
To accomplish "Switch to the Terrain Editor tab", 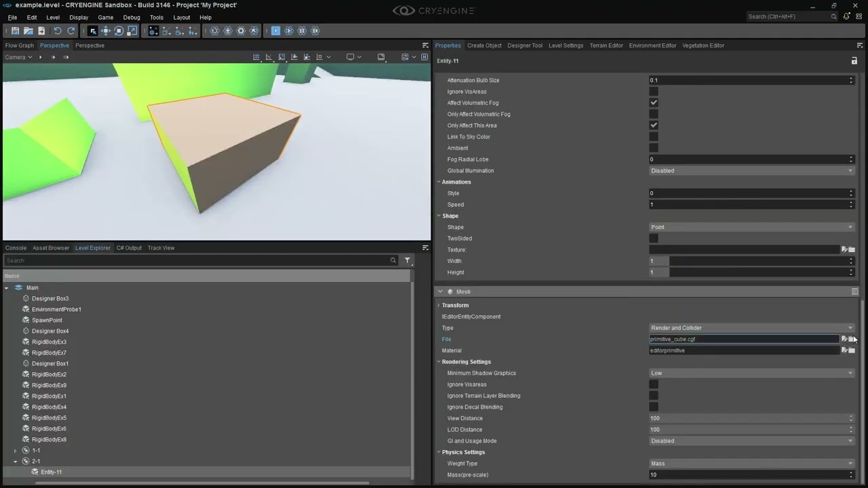I will pos(606,45).
